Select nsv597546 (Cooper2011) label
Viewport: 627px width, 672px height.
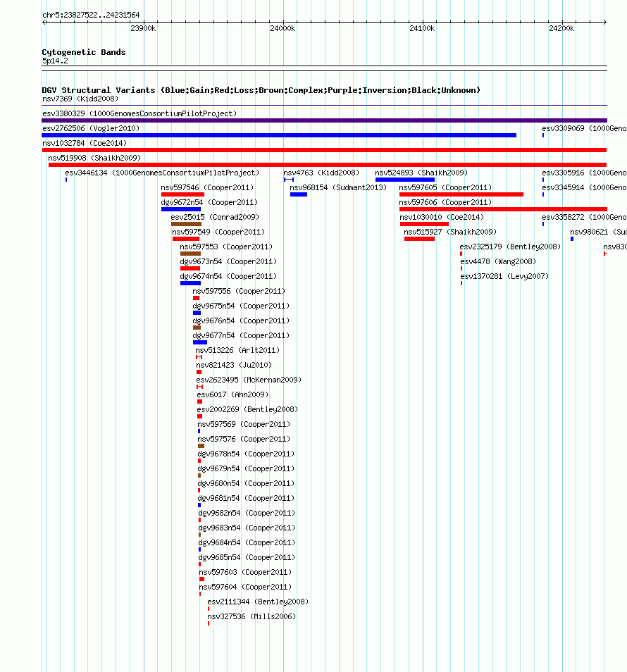(207, 187)
